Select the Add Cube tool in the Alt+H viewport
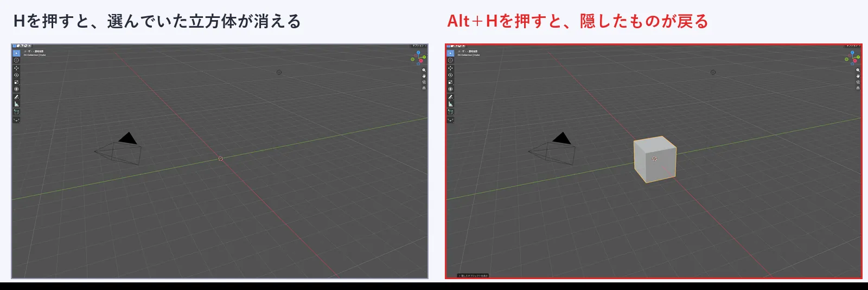This screenshot has width=868, height=290. 450,112
